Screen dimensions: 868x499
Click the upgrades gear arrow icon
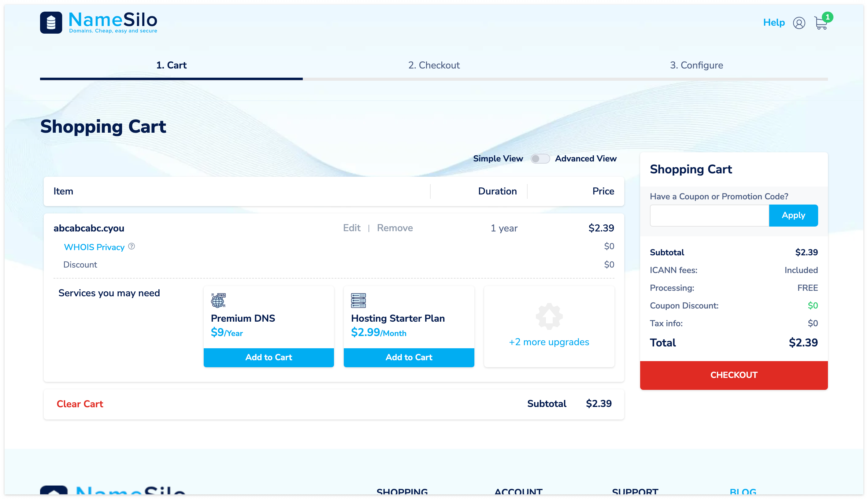coord(549,316)
